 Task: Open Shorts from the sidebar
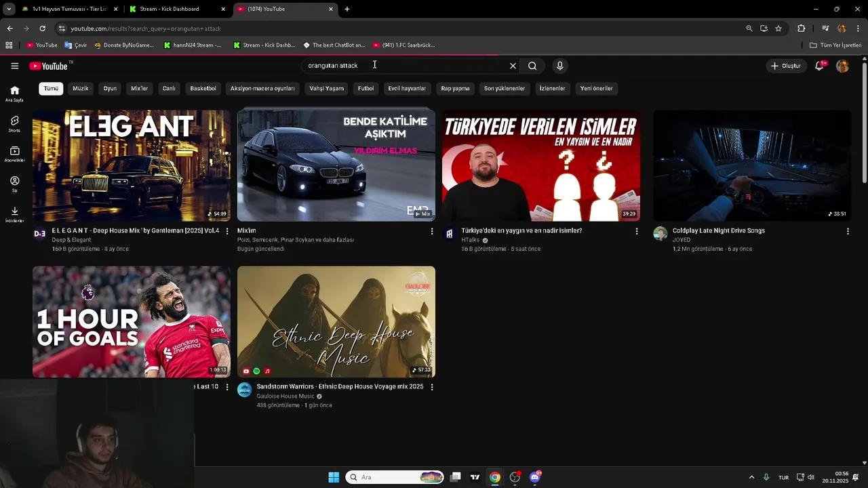tap(14, 124)
